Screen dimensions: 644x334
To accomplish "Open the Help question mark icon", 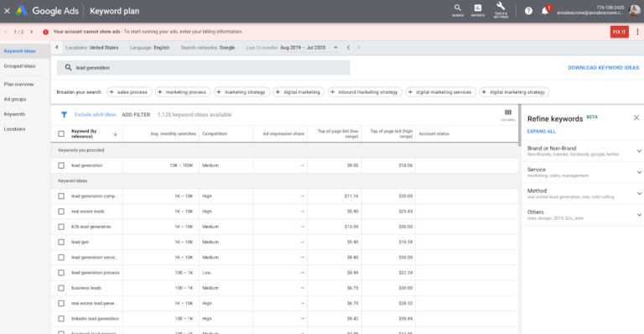I will [x=528, y=11].
